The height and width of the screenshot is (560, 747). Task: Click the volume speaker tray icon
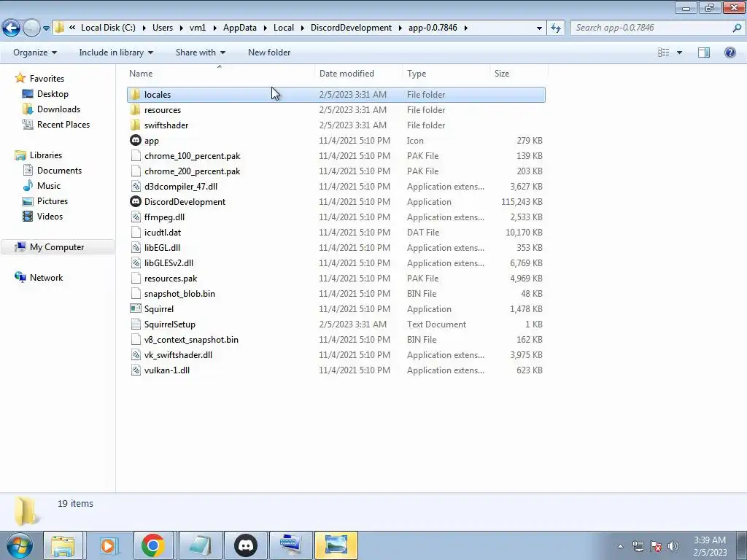click(x=673, y=545)
